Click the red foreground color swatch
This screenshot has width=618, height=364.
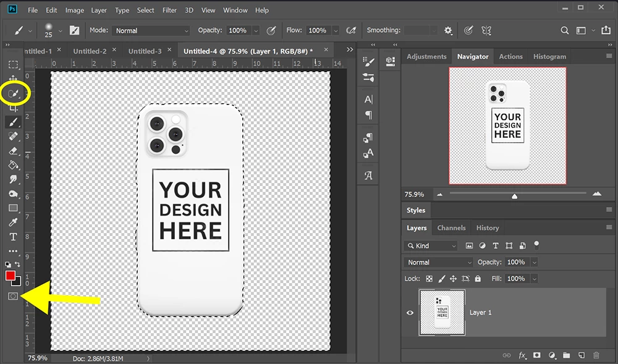coord(11,276)
